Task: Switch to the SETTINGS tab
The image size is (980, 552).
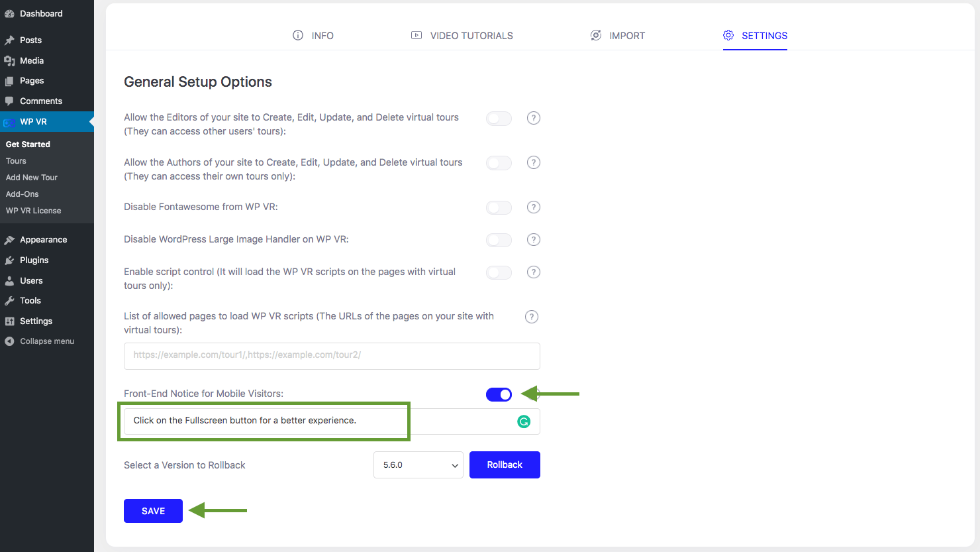Action: click(755, 36)
